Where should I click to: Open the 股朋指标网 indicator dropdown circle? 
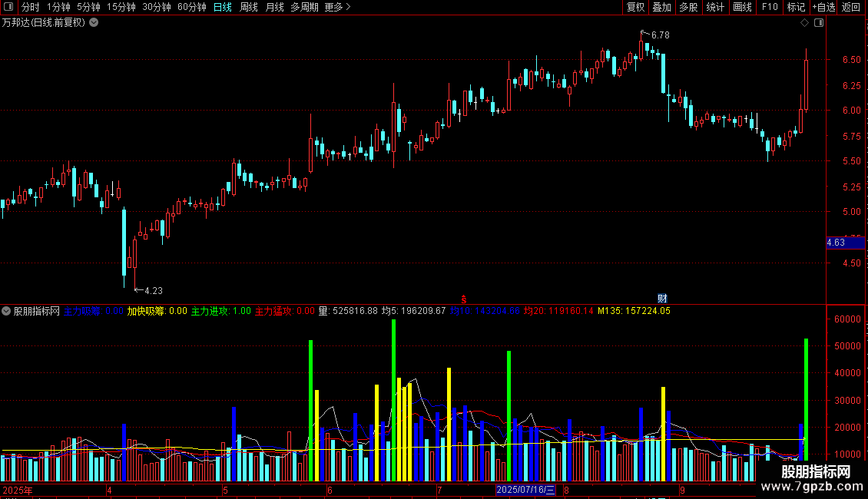pos(6,311)
